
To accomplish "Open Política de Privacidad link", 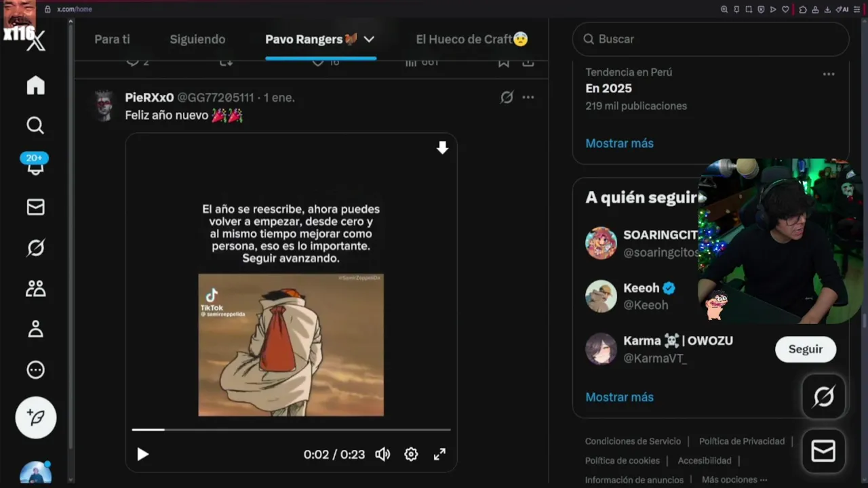I will click(742, 441).
